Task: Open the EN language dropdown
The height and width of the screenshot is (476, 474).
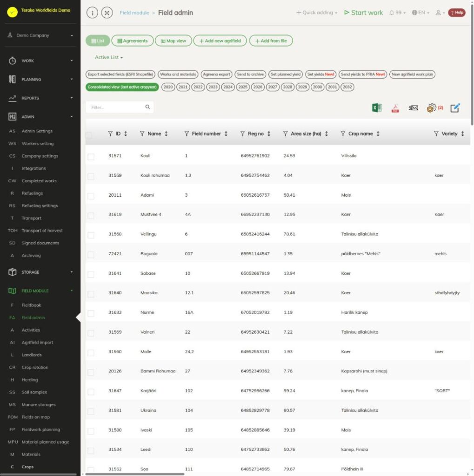Action: pyautogui.click(x=420, y=13)
